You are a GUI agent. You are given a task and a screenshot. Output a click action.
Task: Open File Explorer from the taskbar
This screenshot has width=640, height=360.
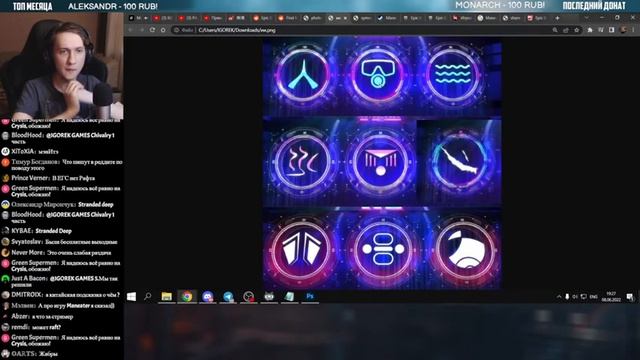[167, 297]
